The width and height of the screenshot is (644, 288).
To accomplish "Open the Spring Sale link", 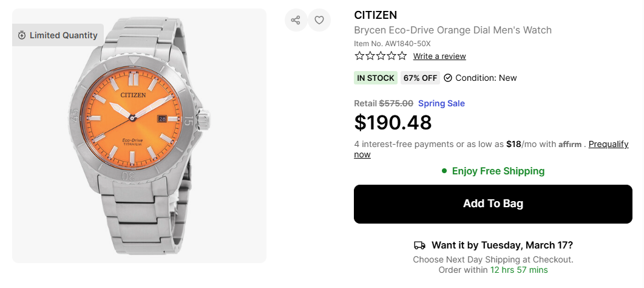I will (x=441, y=103).
